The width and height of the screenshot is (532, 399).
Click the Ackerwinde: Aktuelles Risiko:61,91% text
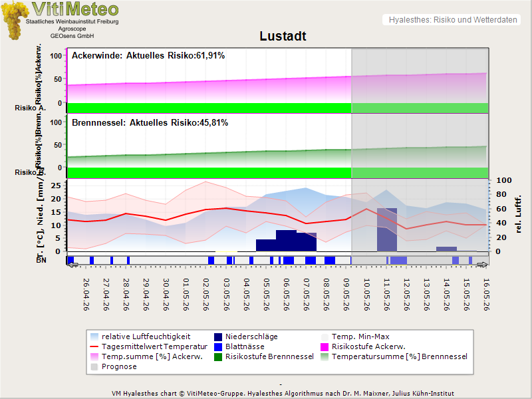point(148,56)
